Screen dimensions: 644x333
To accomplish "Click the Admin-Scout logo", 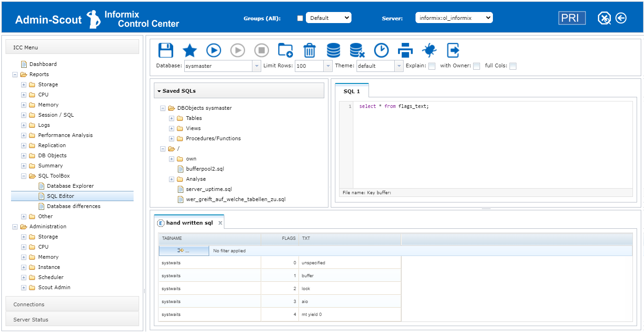I will (x=97, y=19).
